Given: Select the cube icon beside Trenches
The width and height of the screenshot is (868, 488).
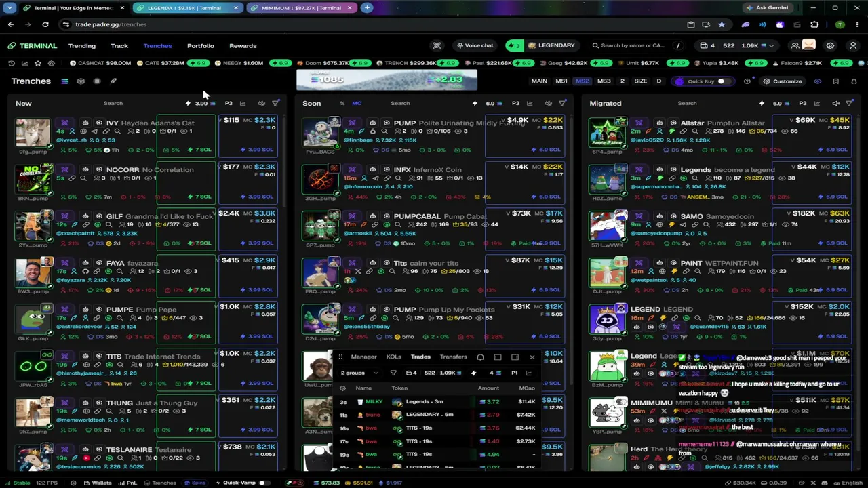Looking at the screenshot, I should pyautogui.click(x=81, y=81).
